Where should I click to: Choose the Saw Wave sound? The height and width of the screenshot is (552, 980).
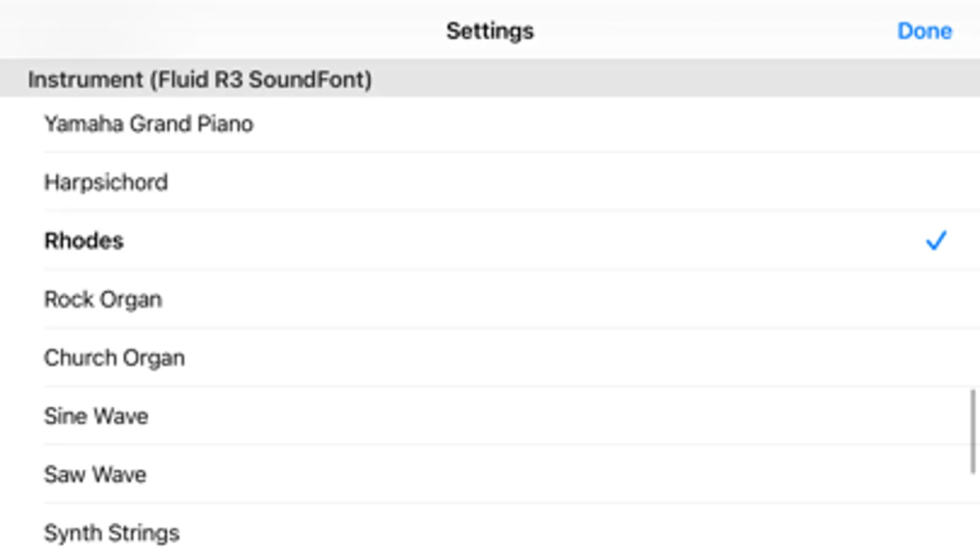point(95,474)
